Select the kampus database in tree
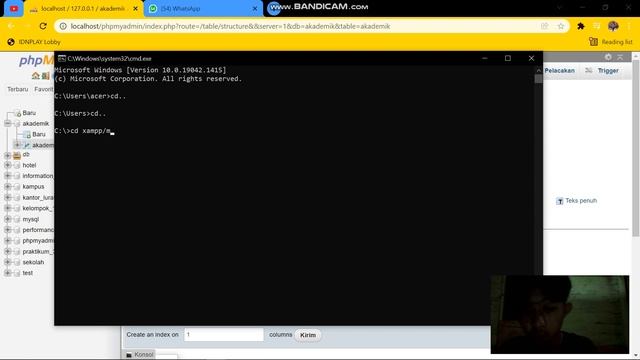This screenshot has height=360, width=640. pos(33,187)
